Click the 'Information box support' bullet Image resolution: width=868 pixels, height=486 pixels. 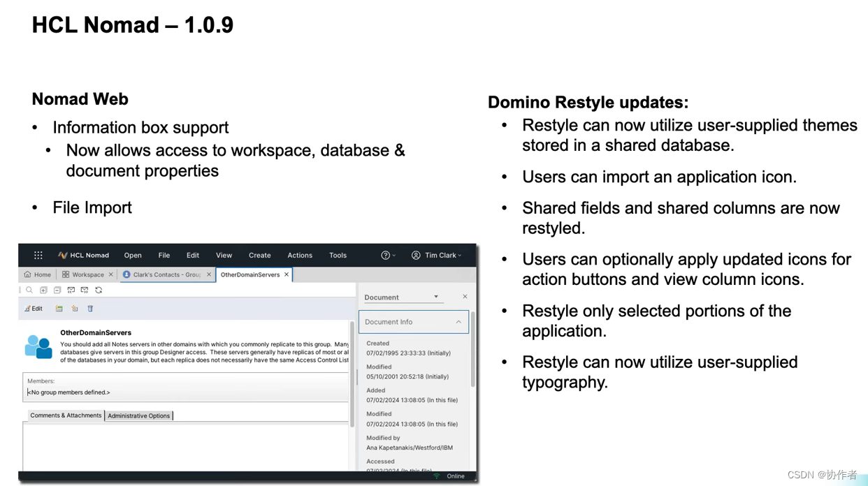click(x=140, y=127)
